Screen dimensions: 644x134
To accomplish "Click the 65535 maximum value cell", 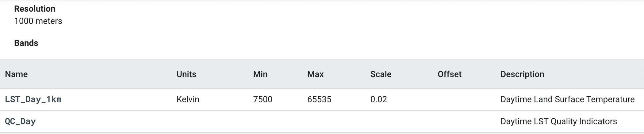I will (x=319, y=99).
